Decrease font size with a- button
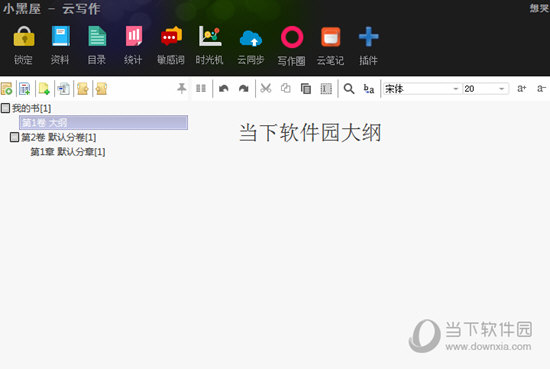550x369 pixels. [542, 88]
